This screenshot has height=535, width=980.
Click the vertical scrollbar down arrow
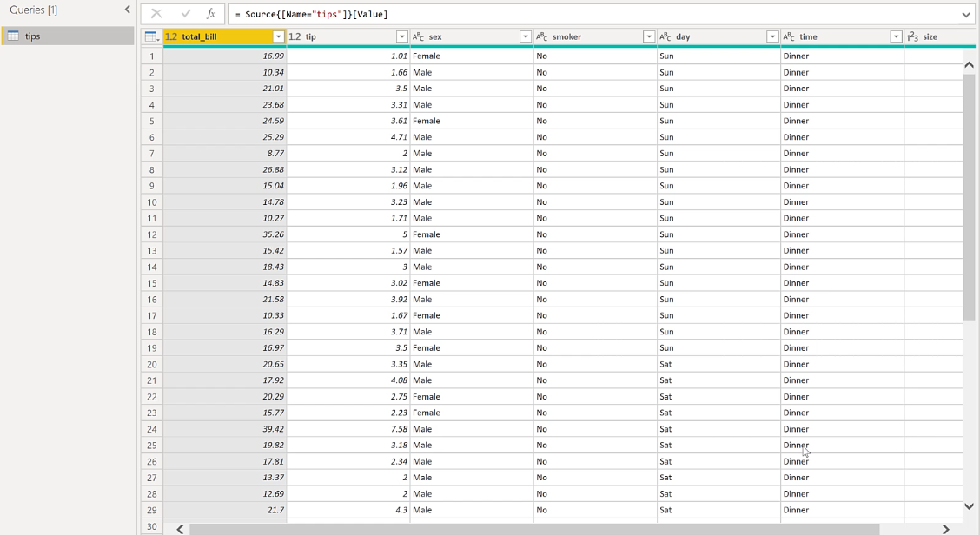click(x=969, y=506)
